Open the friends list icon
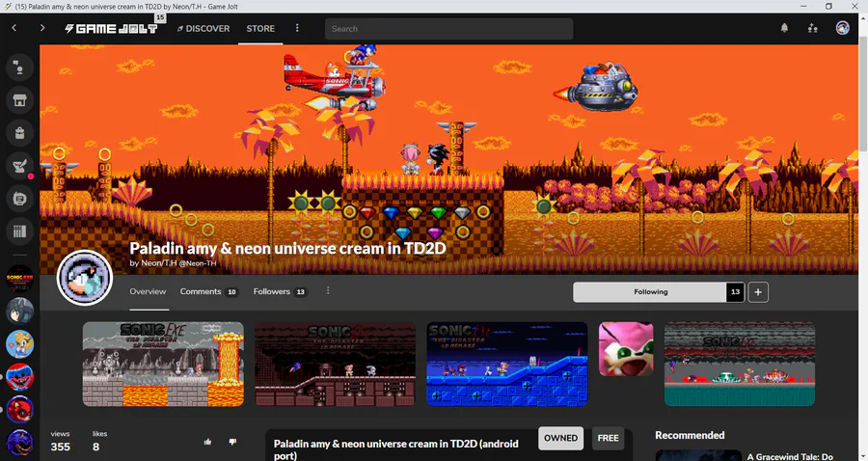The image size is (868, 461). 813,28
